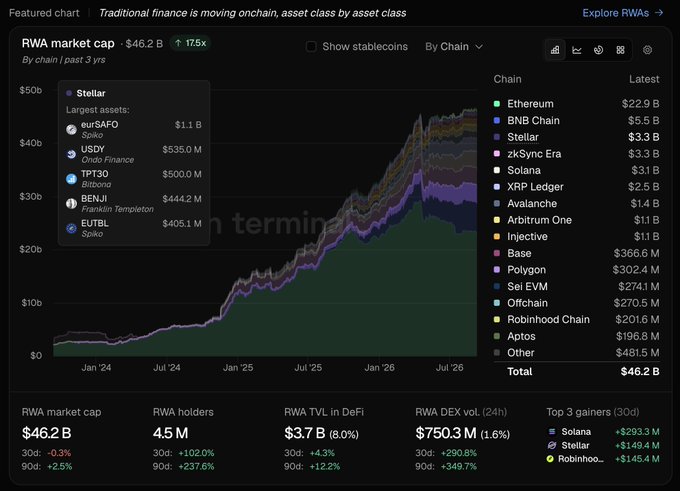The width and height of the screenshot is (680, 491).
Task: Click the 17.5x growth badge
Action: click(x=190, y=43)
